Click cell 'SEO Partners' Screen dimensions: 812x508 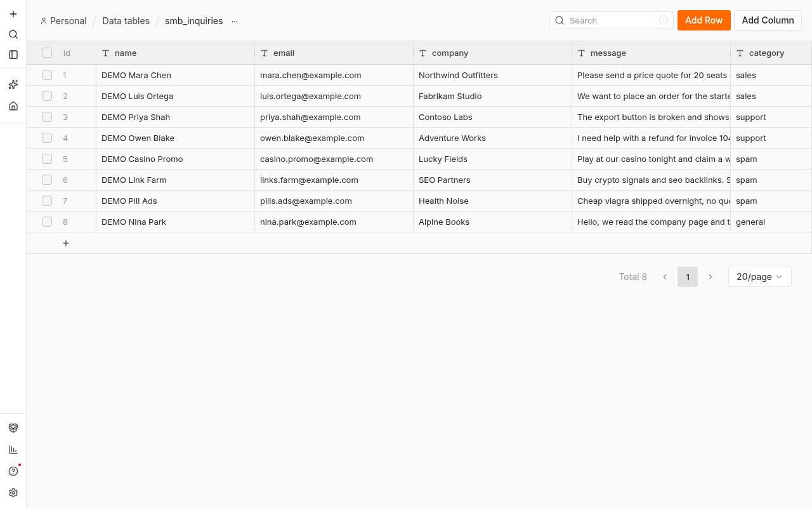tap(493, 180)
